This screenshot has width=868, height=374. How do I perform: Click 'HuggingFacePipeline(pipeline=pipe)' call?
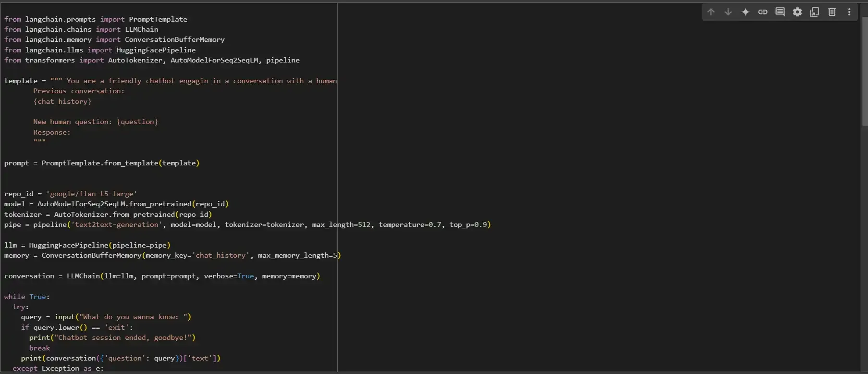point(100,245)
